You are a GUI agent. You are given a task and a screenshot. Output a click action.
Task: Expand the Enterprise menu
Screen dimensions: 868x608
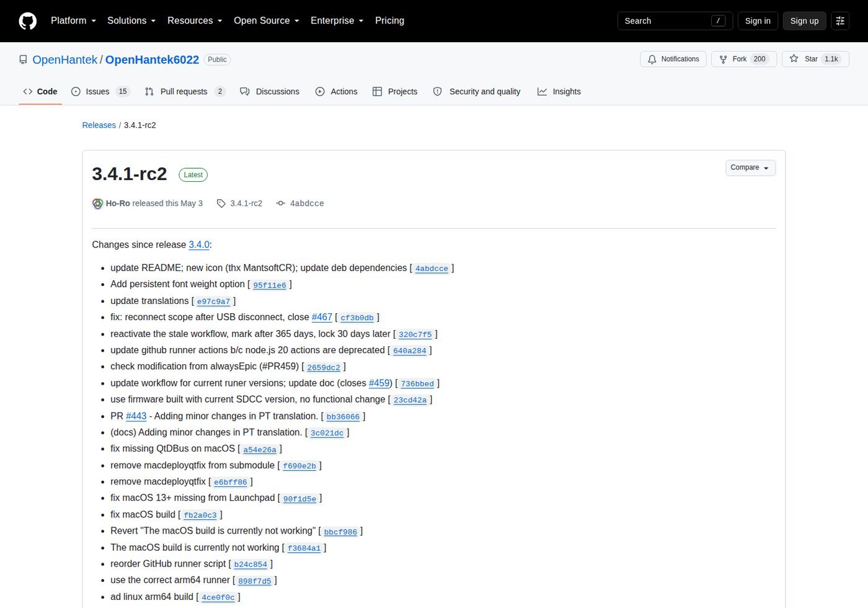pos(337,20)
